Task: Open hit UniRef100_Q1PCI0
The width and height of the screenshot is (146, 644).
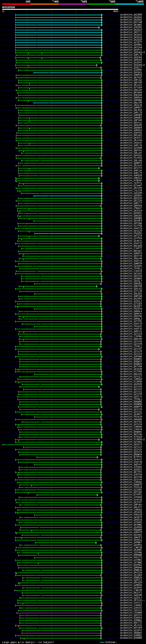Action: (x=131, y=397)
